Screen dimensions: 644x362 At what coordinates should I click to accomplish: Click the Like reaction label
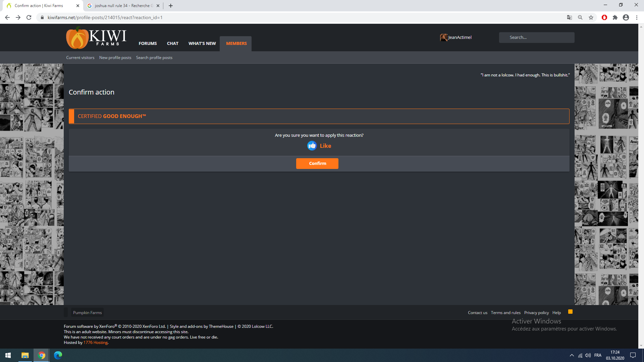[x=325, y=146]
